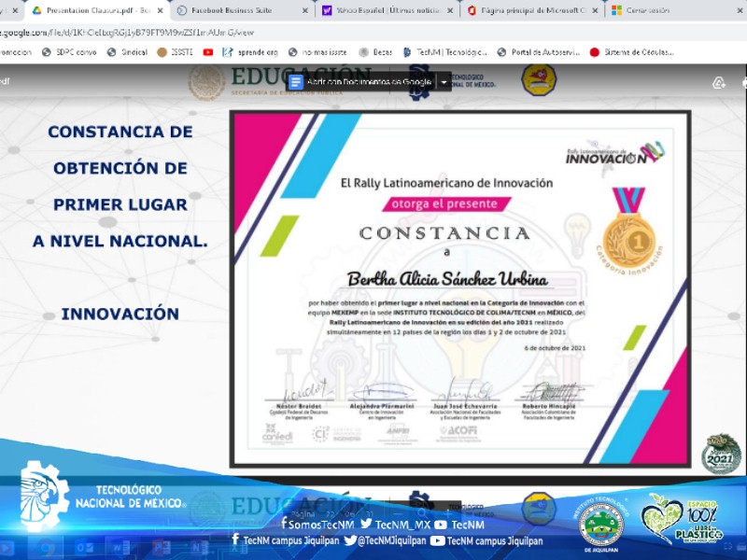Zoom out using the PDF minus icon
The height and width of the screenshot is (560, 747).
click(399, 513)
